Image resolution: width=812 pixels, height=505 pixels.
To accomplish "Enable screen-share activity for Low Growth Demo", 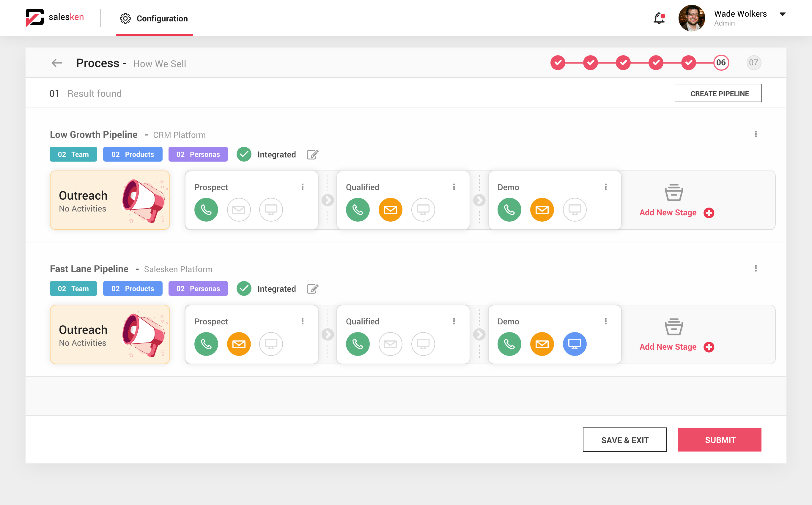I will click(x=575, y=210).
